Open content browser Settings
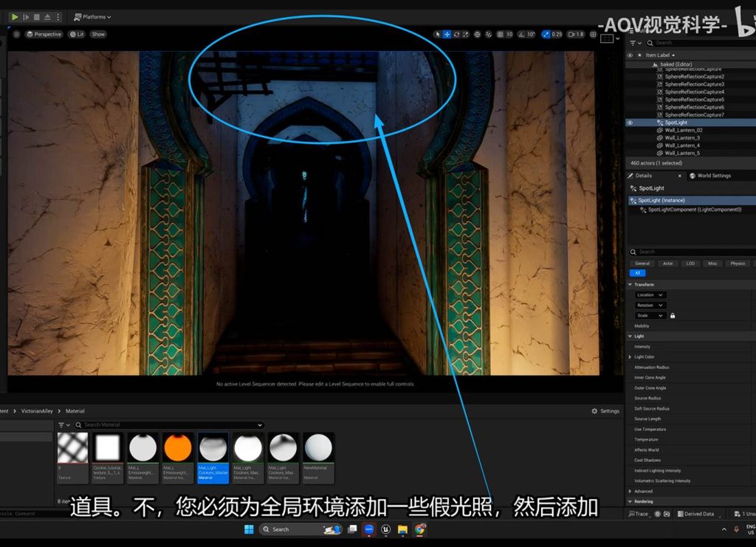The height and width of the screenshot is (547, 756). (605, 411)
